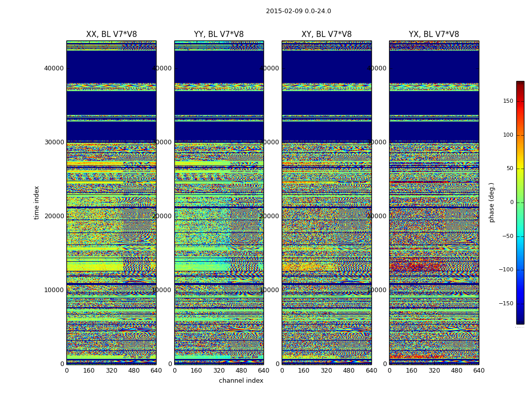Click the 10000 tick left of XX plot

click(54, 290)
